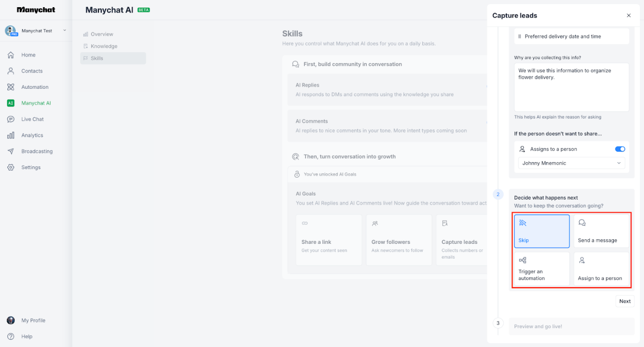The height and width of the screenshot is (347, 644).
Task: Select the Send a message option
Action: (x=601, y=231)
